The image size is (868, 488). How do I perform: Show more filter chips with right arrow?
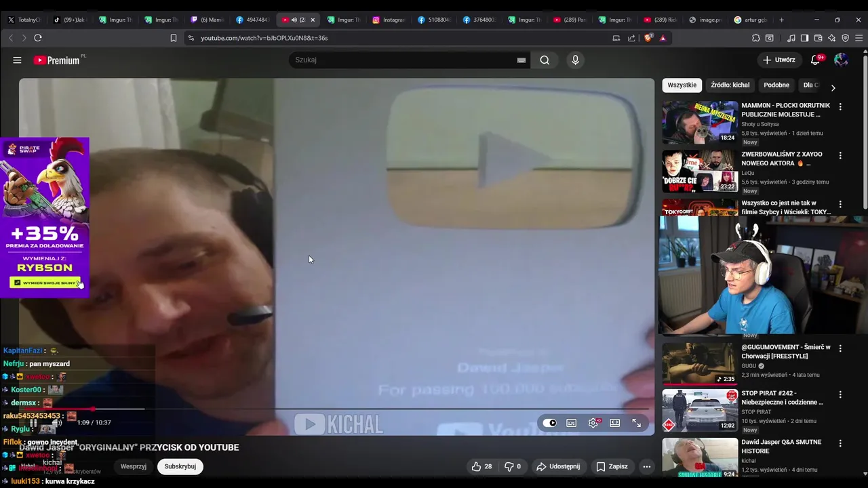[833, 87]
